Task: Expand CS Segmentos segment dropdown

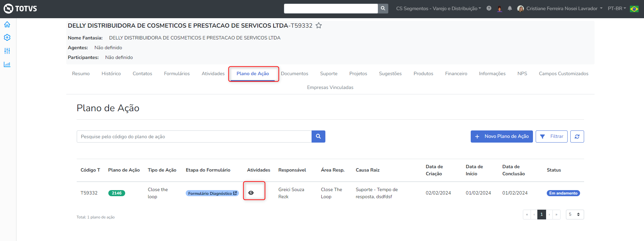Action: pos(438,8)
